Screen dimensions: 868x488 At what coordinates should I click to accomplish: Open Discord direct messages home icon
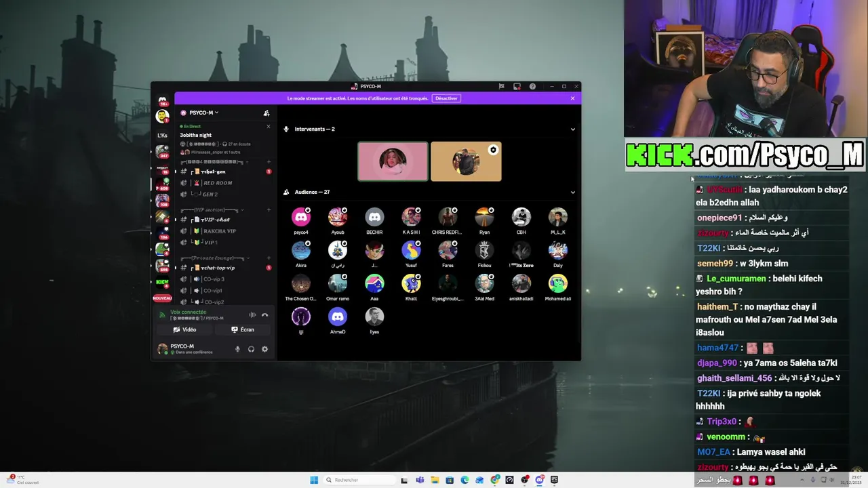tap(163, 100)
